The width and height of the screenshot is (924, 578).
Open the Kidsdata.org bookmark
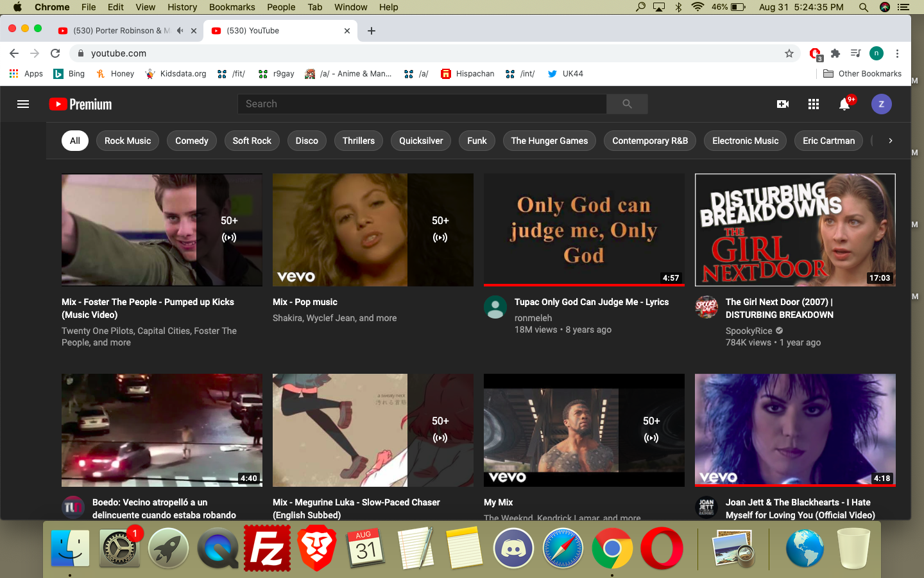(176, 74)
